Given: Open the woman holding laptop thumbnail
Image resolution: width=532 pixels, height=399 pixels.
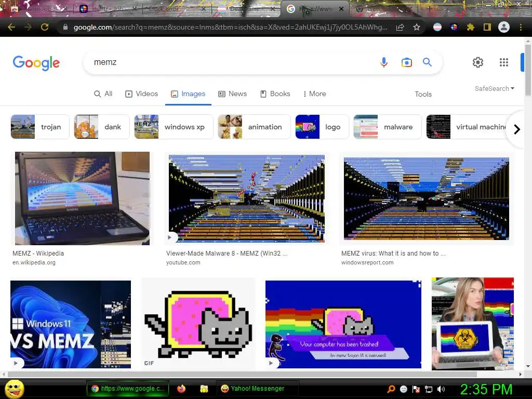Looking at the screenshot, I should [473, 324].
